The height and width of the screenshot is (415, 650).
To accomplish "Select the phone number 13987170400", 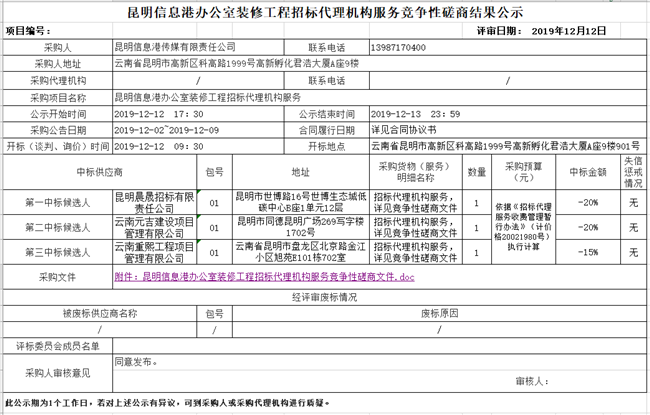I will (x=398, y=48).
